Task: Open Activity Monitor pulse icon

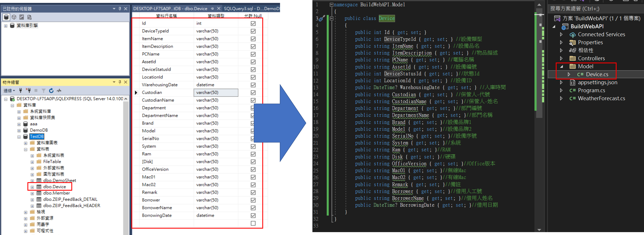Action: 59,90
